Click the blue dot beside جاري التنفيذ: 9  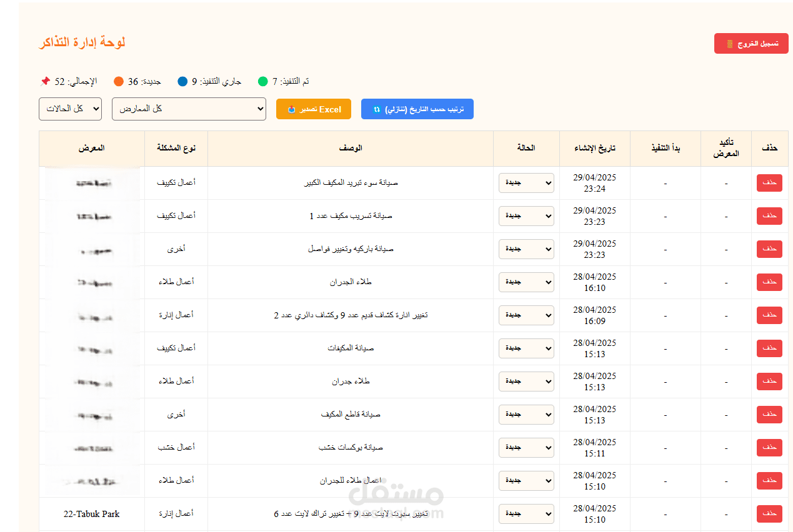pyautogui.click(x=182, y=81)
